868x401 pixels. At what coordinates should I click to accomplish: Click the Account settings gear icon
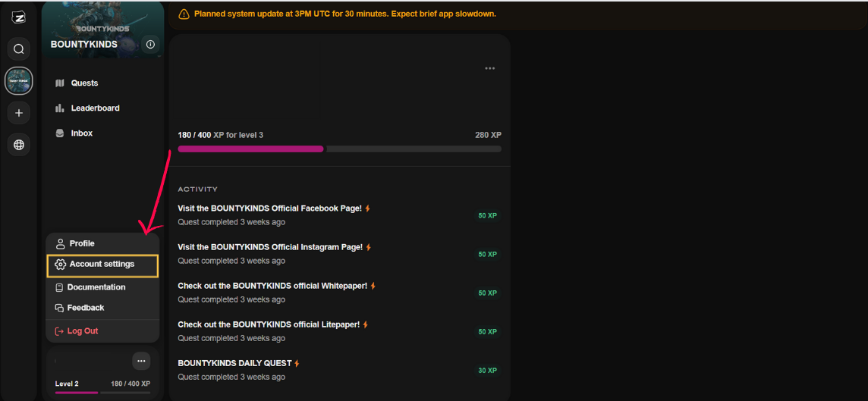tap(61, 265)
